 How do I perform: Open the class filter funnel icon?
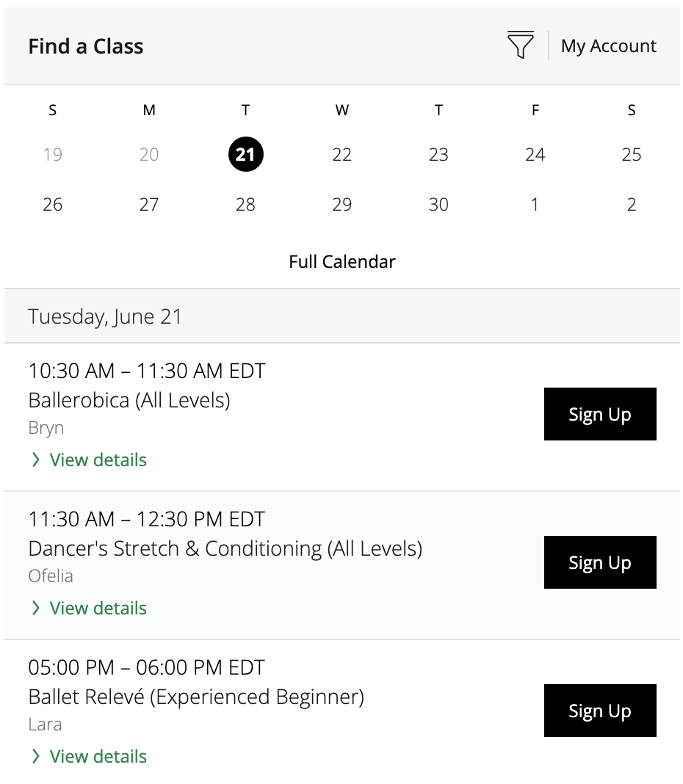[x=521, y=45]
